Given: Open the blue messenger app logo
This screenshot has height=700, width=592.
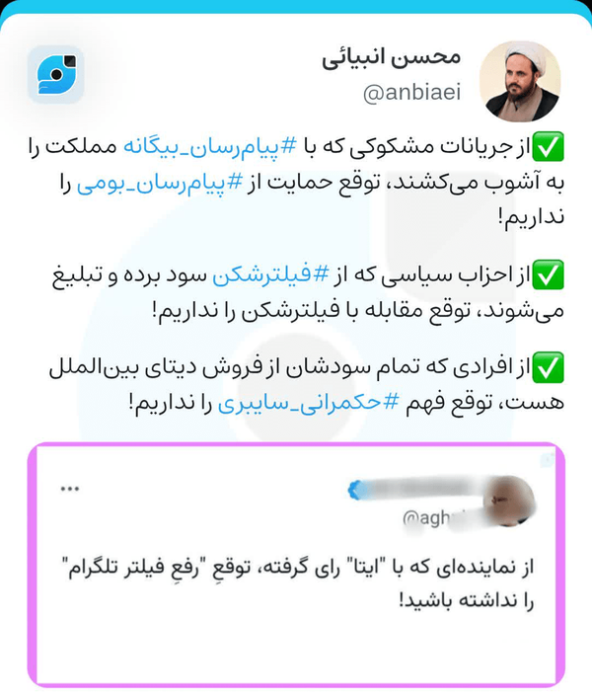Looking at the screenshot, I should pos(55,74).
